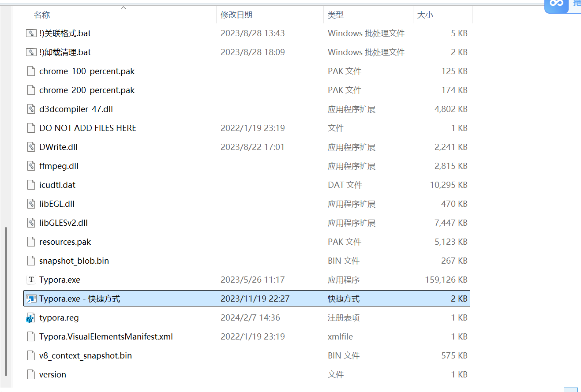Select the file name icudtl.dat
The image size is (581, 392).
57,185
